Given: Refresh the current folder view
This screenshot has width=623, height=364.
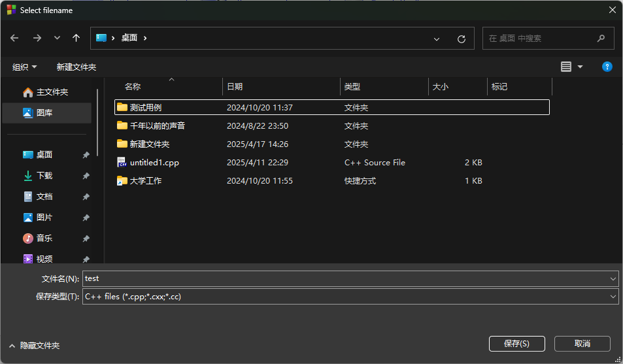Looking at the screenshot, I should pos(461,39).
